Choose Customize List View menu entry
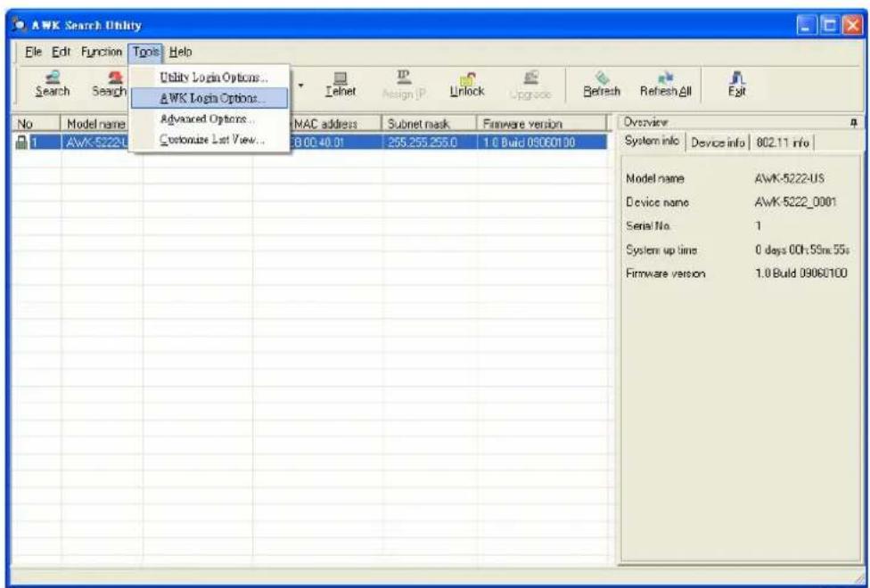The height and width of the screenshot is (588, 870). (209, 140)
